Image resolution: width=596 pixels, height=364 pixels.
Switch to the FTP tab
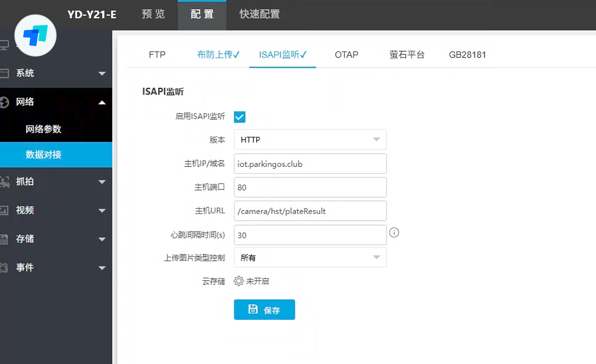pyautogui.click(x=157, y=55)
